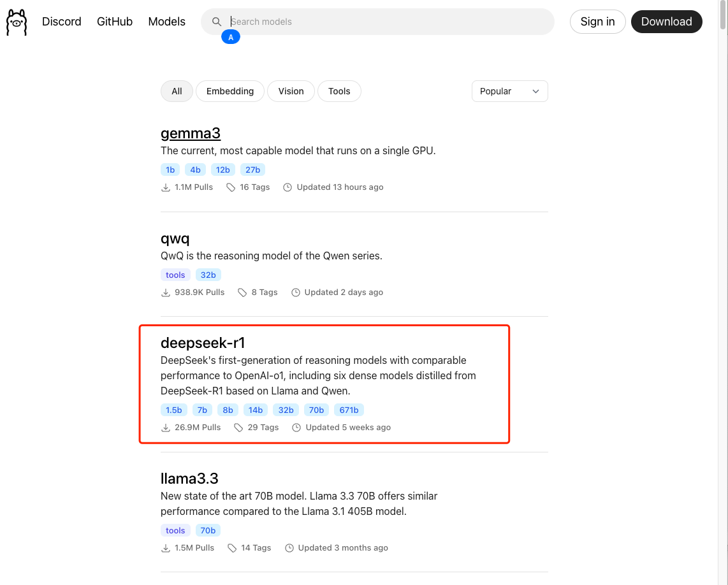Viewport: 728px width, 585px height.
Task: Select llama3.3 70b size tag
Action: tap(208, 531)
